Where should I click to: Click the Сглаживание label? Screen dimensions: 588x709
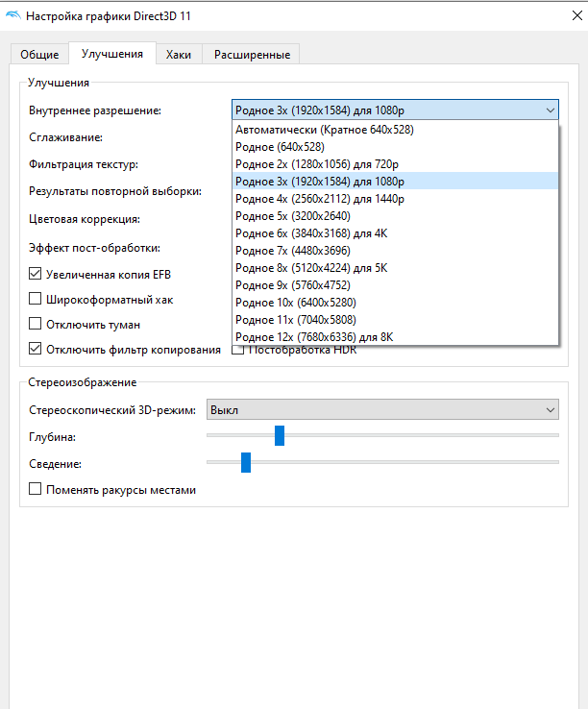click(x=65, y=137)
